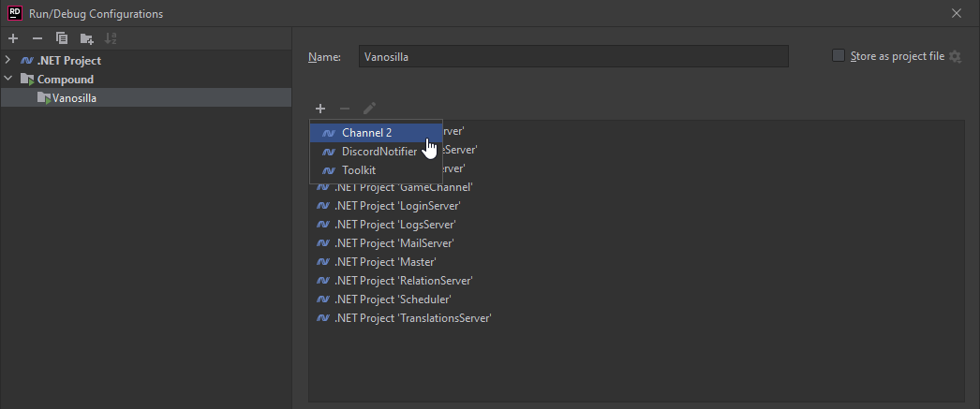Choose Channel 2 from popup menu
Image resolution: width=980 pixels, height=409 pixels.
coord(366,133)
